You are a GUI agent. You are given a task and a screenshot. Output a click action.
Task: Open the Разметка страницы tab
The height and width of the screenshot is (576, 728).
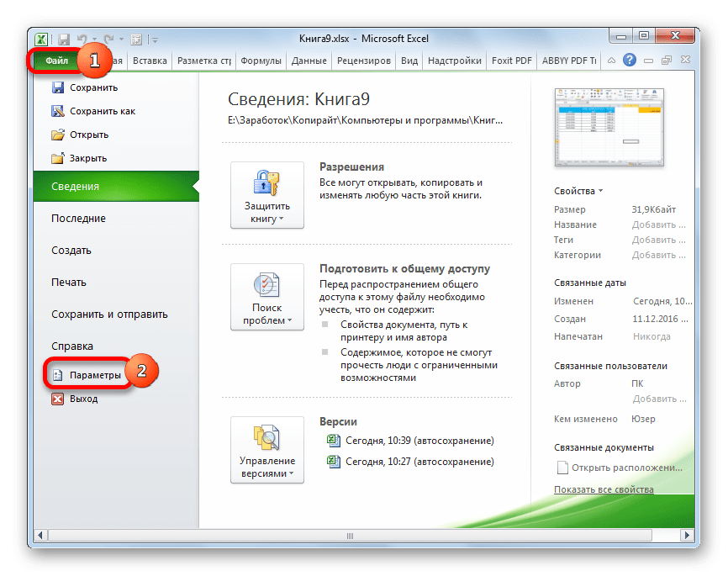coord(203,61)
